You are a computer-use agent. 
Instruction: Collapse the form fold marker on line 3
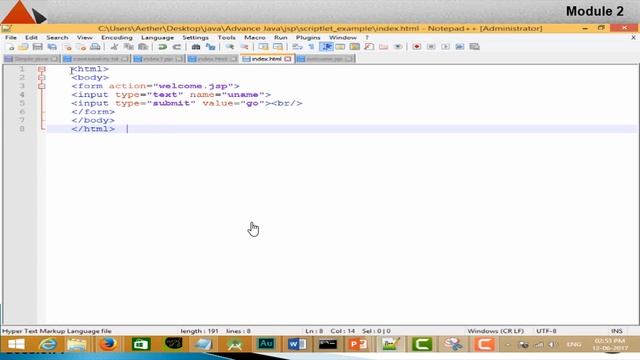click(42, 86)
